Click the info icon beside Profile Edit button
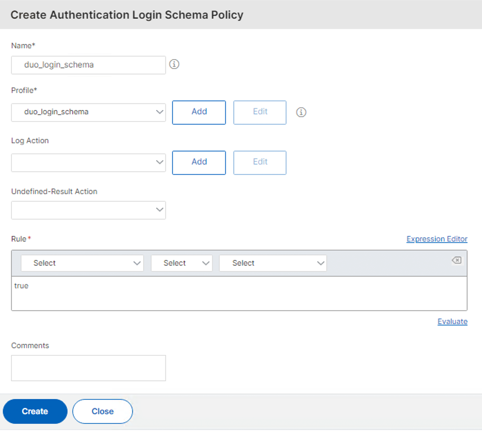Image resolution: width=482 pixels, height=448 pixels. [301, 112]
